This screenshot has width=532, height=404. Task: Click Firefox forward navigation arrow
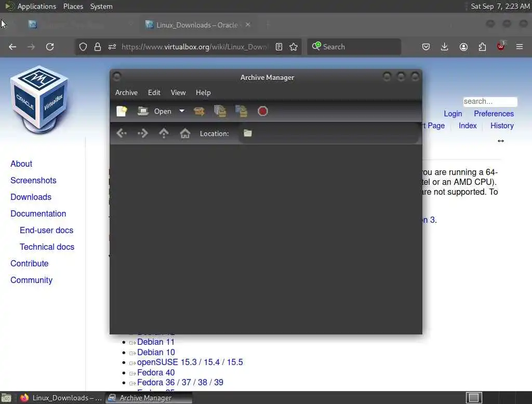coord(31,47)
